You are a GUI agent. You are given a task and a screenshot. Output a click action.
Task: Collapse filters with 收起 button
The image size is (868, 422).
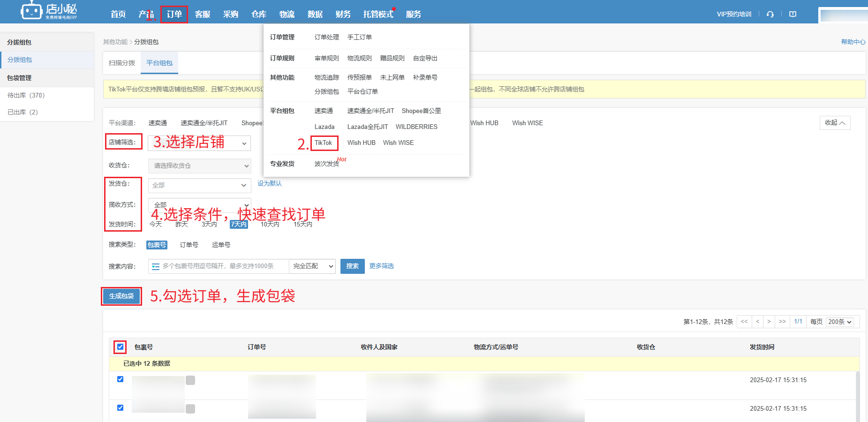tap(835, 123)
